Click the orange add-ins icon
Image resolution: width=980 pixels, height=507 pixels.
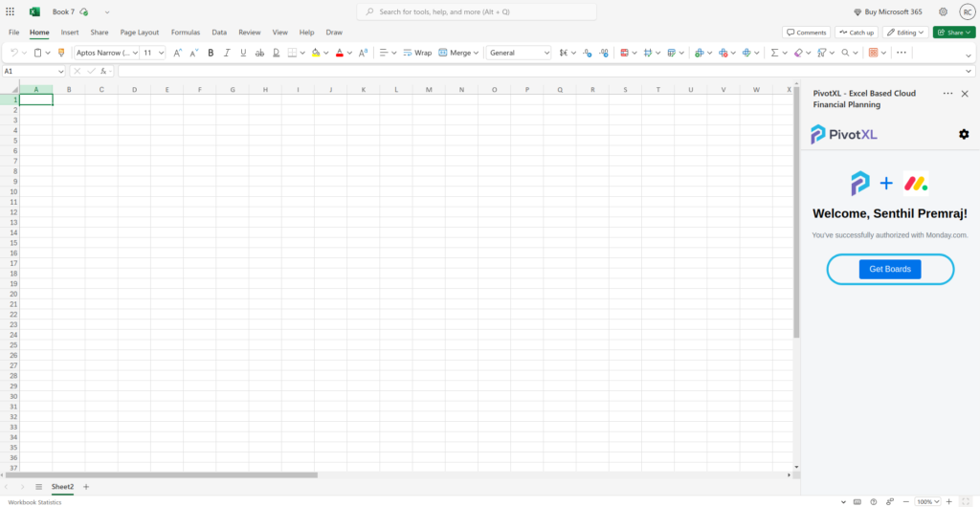873,53
